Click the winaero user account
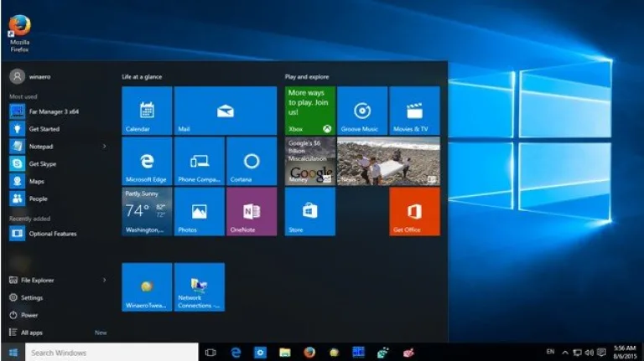 30,76
